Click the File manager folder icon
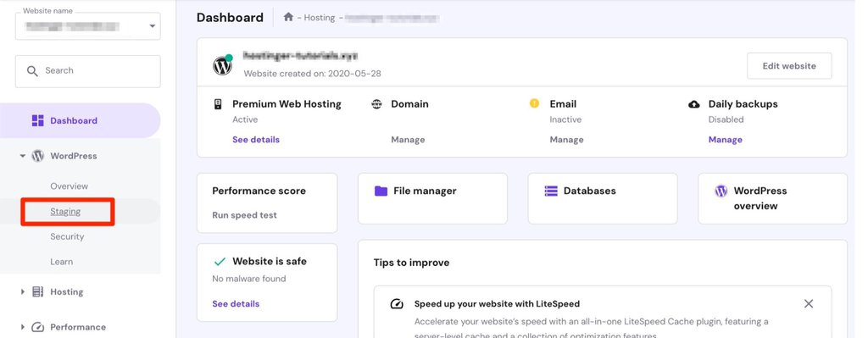Viewport: 868px width, 338px height. 381,191
